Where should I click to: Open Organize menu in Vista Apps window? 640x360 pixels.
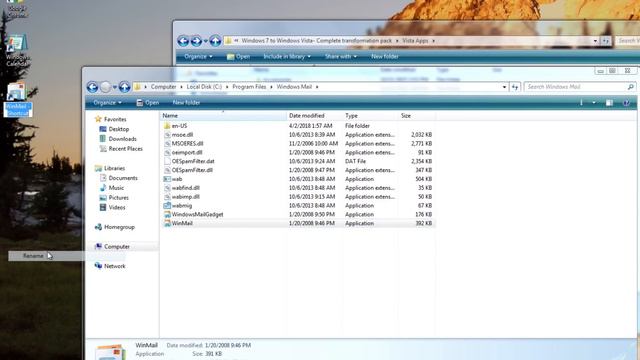coord(198,56)
